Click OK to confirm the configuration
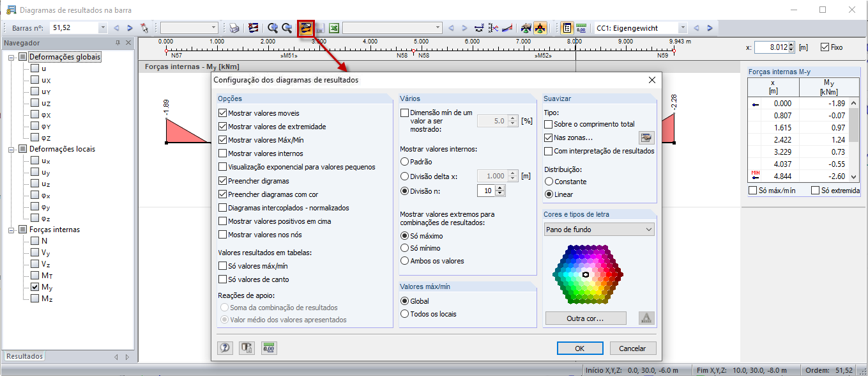Viewport: 868px width, 376px height. click(x=579, y=348)
